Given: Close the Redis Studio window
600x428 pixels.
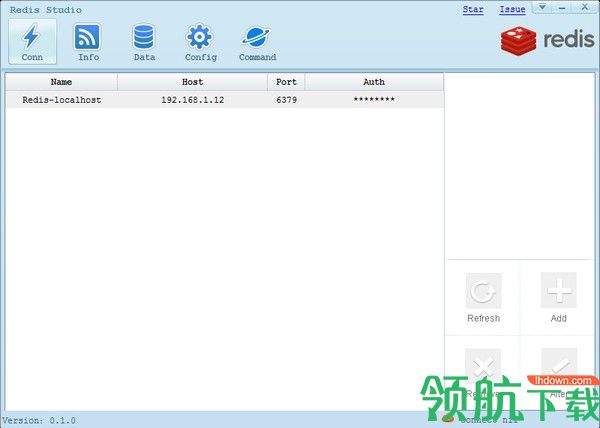Looking at the screenshot, I should [x=585, y=7].
